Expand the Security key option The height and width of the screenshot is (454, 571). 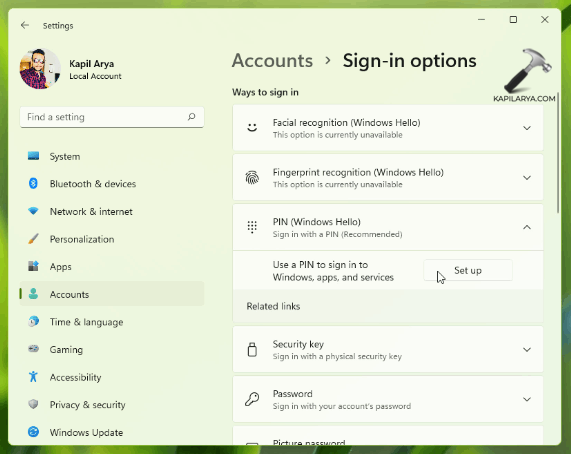point(388,350)
